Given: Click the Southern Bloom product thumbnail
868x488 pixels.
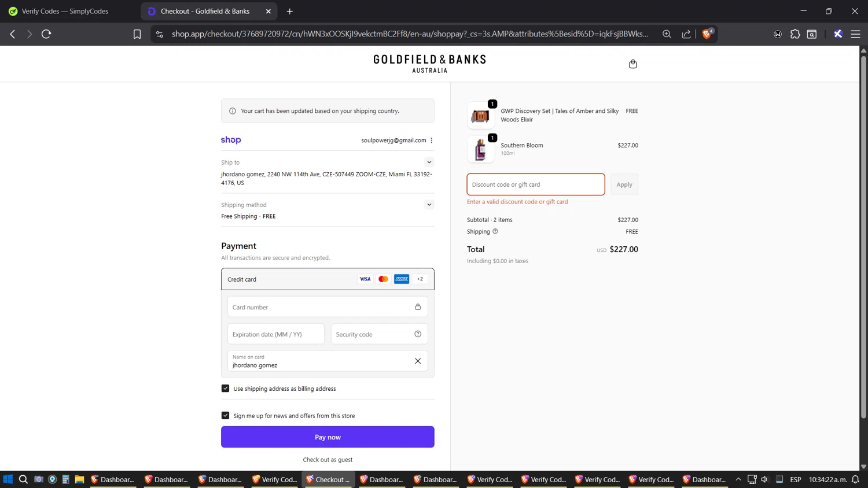Looking at the screenshot, I should click(481, 150).
